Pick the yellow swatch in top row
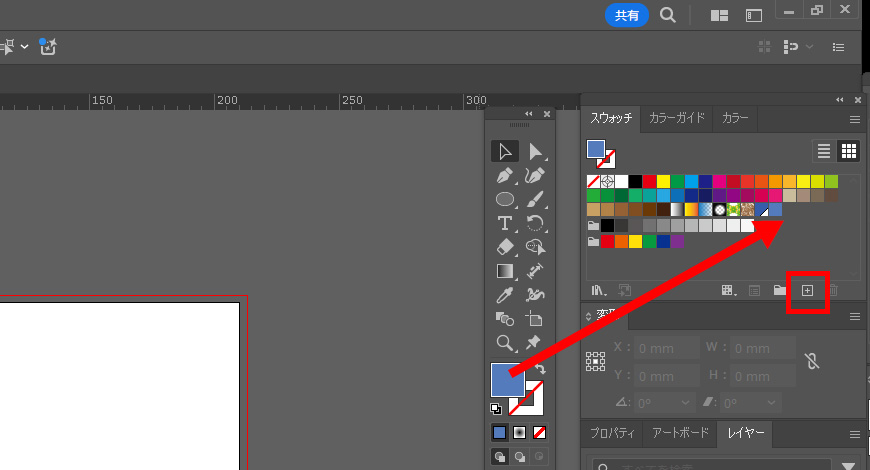 point(663,181)
